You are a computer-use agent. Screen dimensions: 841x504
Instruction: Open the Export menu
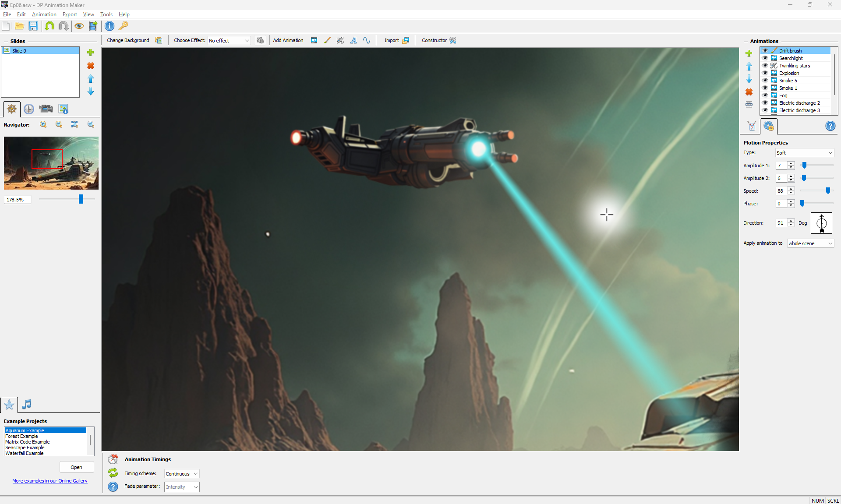click(70, 14)
